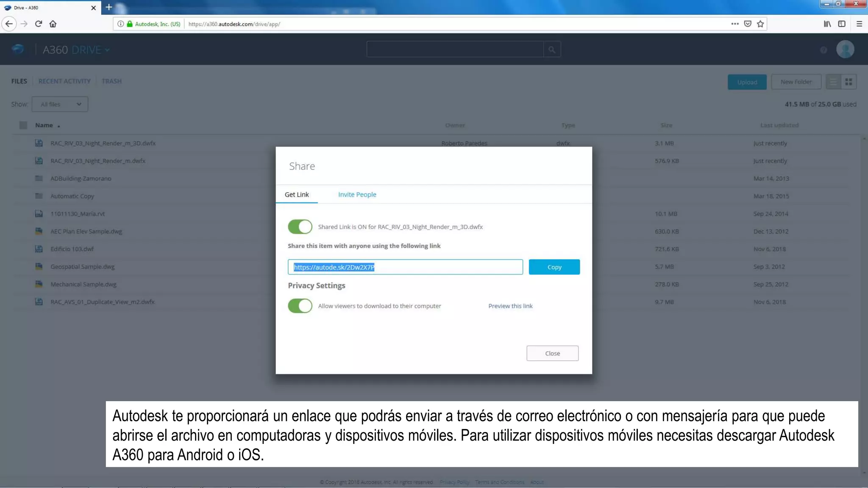Close the Drive - A360 browser tab
The width and height of the screenshot is (868, 488).
94,8
